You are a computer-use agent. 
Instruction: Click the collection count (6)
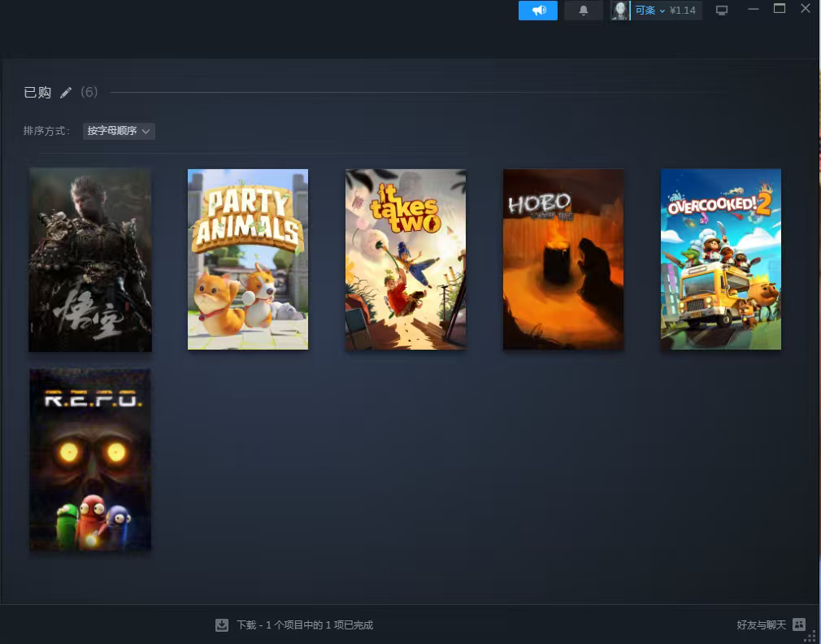[89, 92]
